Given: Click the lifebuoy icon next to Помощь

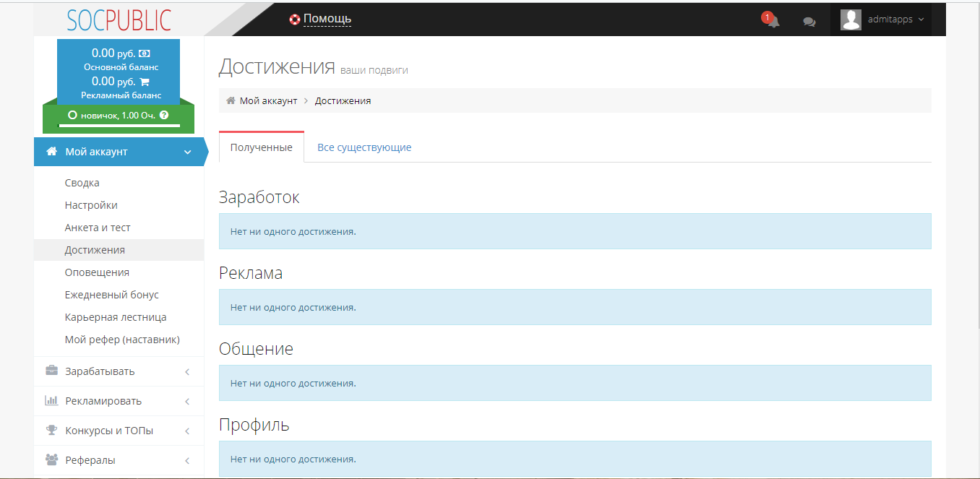Looking at the screenshot, I should [x=294, y=19].
